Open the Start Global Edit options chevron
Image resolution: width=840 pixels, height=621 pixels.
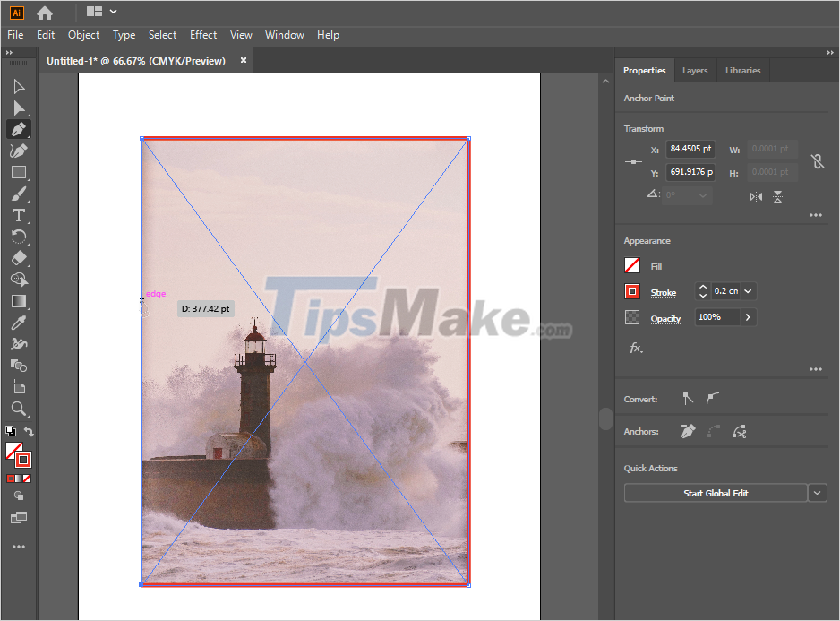818,492
